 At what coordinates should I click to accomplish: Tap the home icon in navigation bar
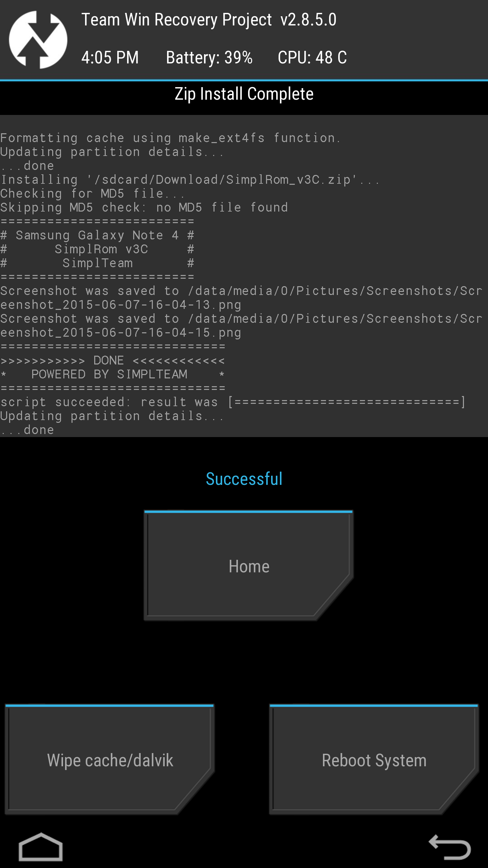[x=41, y=847]
